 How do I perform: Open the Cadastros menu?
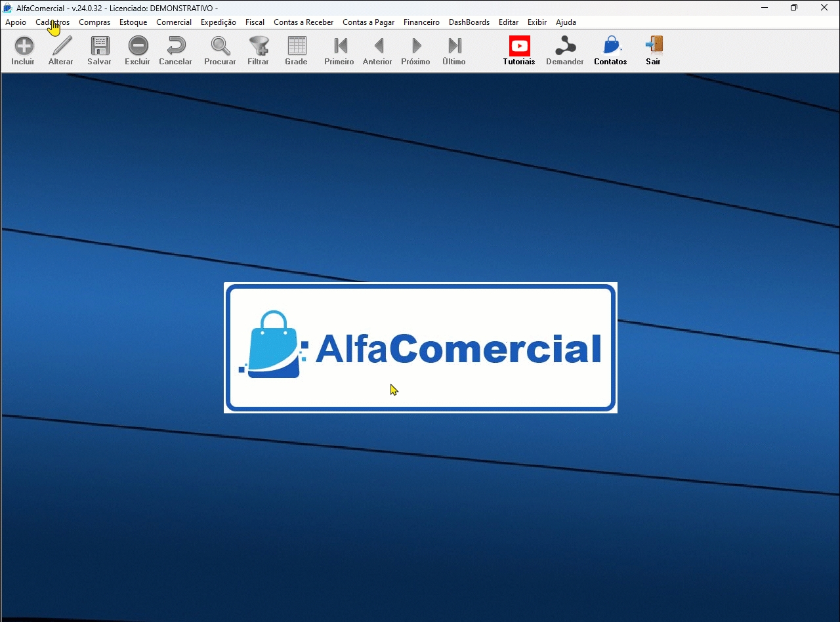(x=52, y=22)
